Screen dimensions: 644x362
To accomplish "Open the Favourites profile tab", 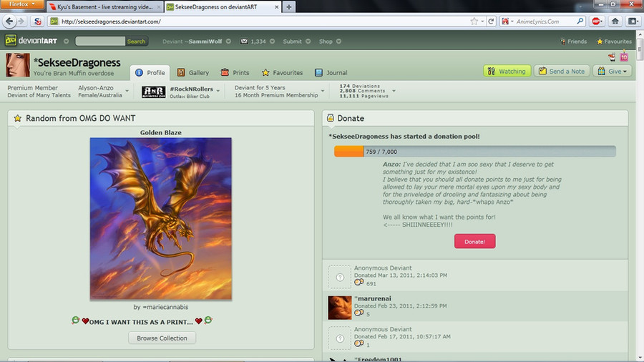I will pyautogui.click(x=282, y=73).
